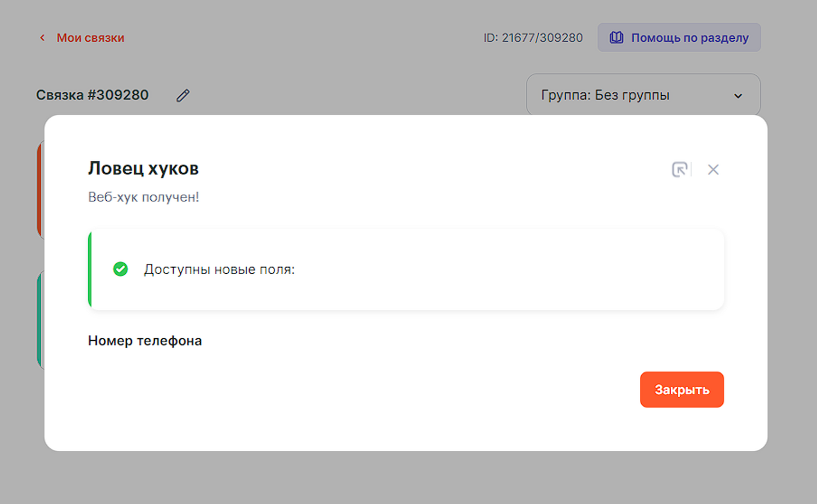Expand the Группа: Без группы dropdown
817x504 pixels.
pyautogui.click(x=642, y=95)
